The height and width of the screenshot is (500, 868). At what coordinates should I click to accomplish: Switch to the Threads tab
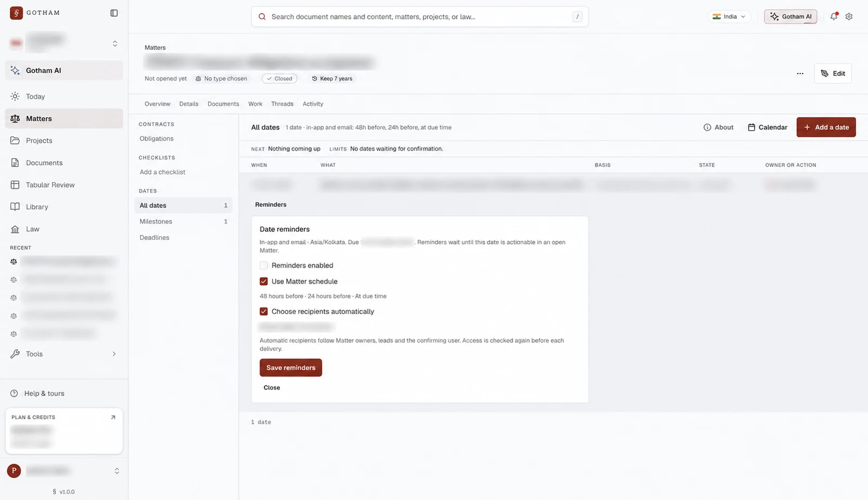click(282, 104)
